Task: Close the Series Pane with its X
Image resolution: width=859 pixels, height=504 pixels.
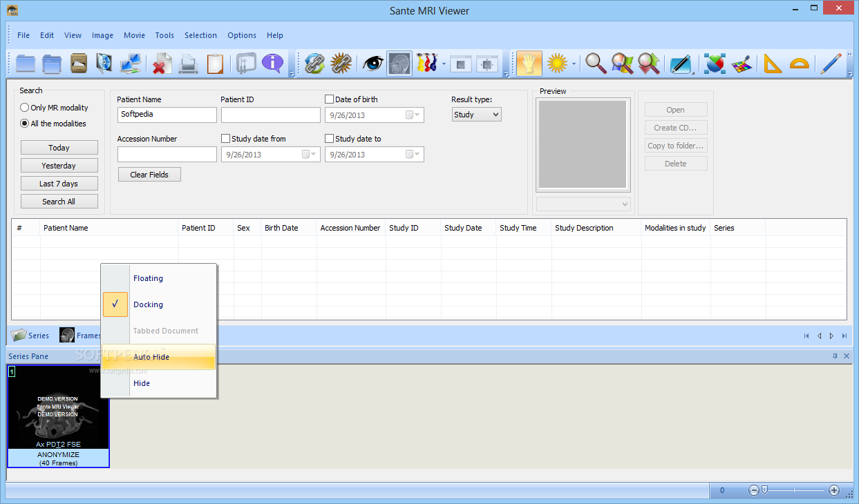Action: click(x=847, y=356)
